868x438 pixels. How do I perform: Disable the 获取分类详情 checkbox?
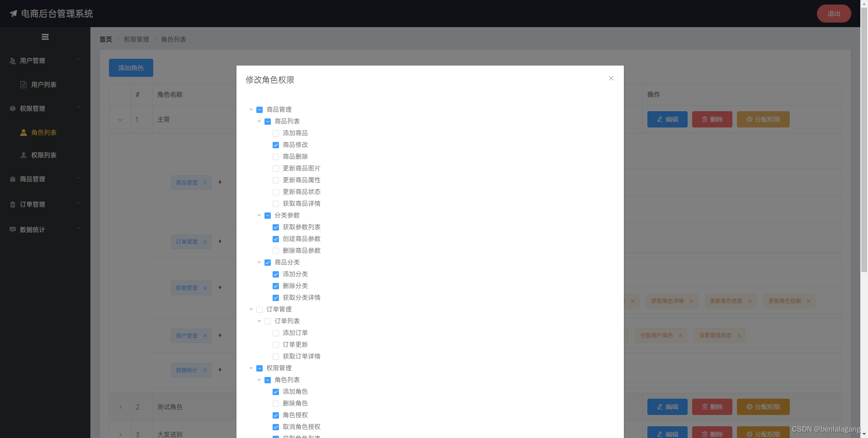[276, 298]
